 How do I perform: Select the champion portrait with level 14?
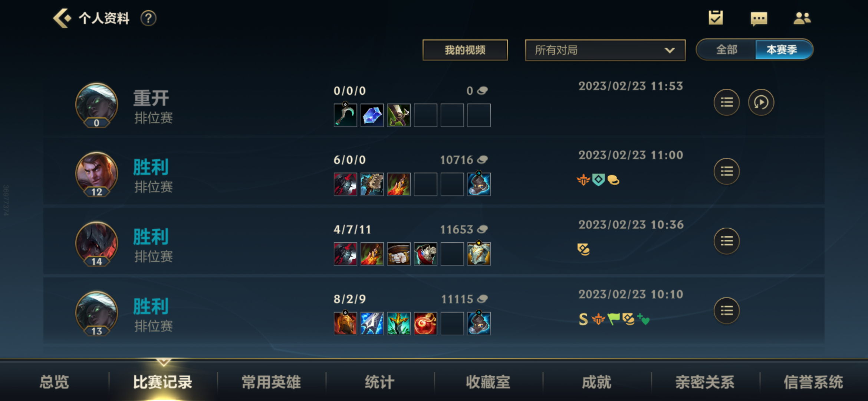coord(96,244)
